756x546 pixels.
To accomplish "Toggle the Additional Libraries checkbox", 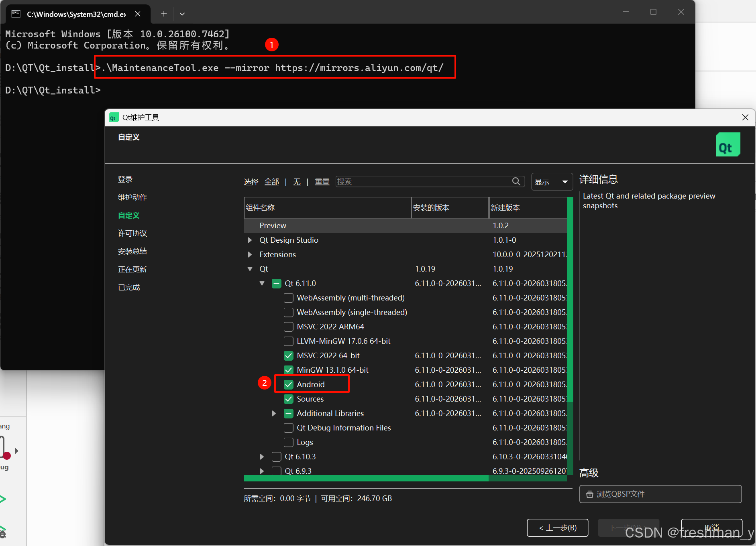I will coord(289,413).
